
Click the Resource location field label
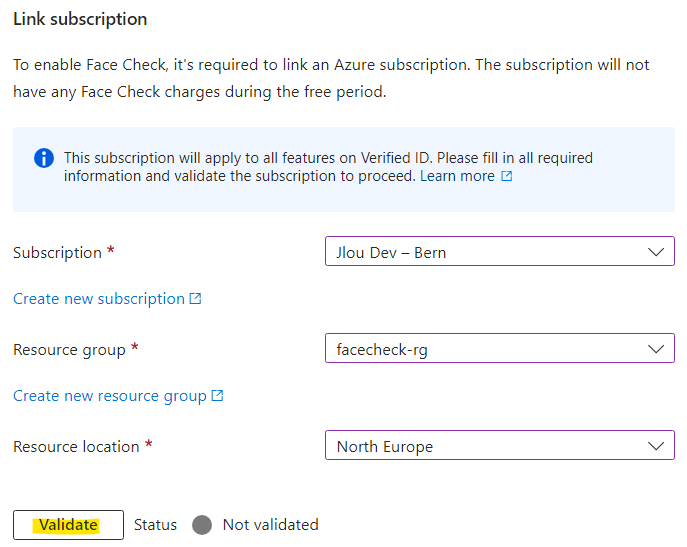(76, 447)
